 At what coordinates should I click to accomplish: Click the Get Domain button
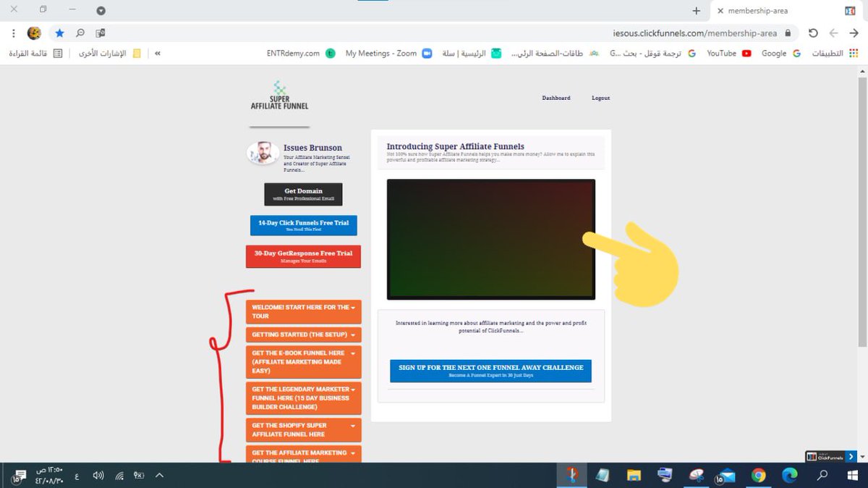[x=303, y=194]
